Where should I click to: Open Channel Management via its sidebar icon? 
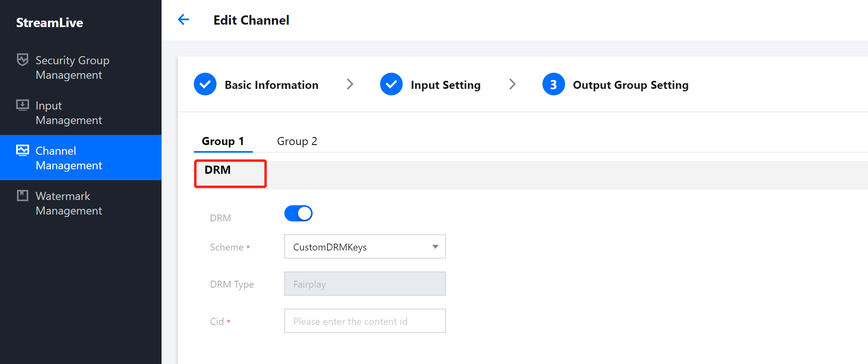23,150
